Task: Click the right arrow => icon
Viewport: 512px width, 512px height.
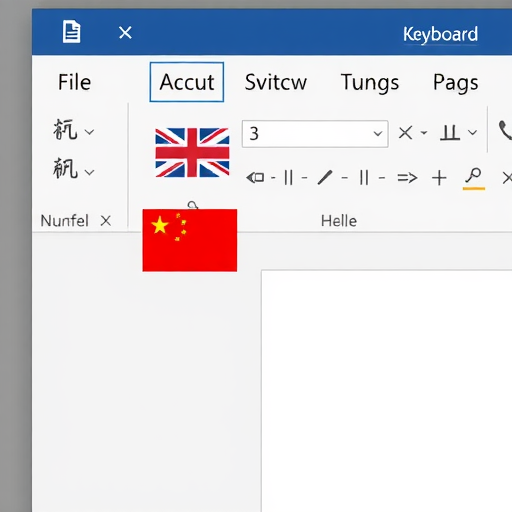Action: [x=407, y=178]
